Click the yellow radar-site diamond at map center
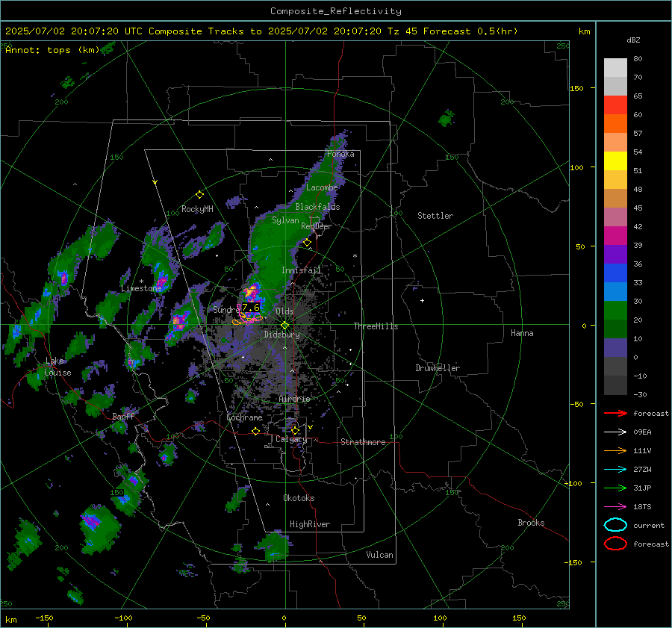Screen dimensions: 672x628 (x=284, y=326)
